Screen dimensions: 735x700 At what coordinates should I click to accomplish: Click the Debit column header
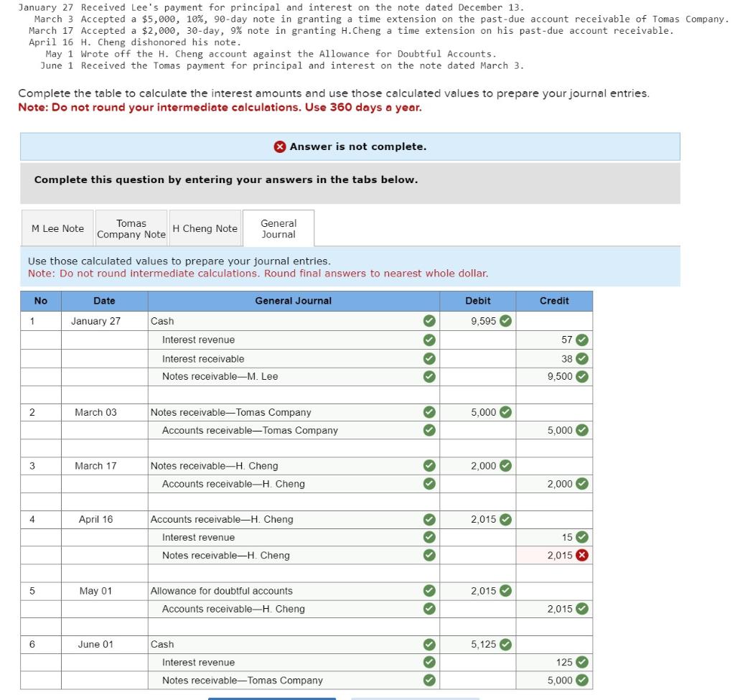coord(477,301)
